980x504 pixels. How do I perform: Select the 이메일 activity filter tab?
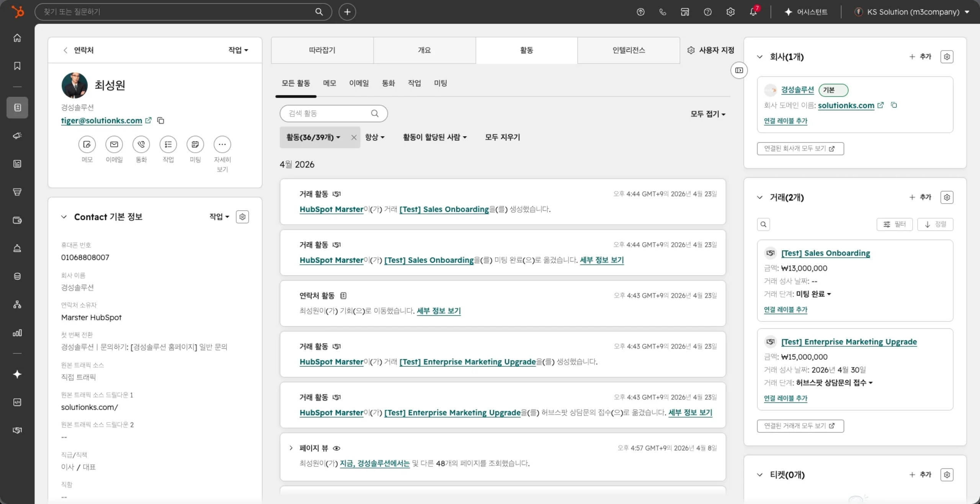pyautogui.click(x=359, y=83)
